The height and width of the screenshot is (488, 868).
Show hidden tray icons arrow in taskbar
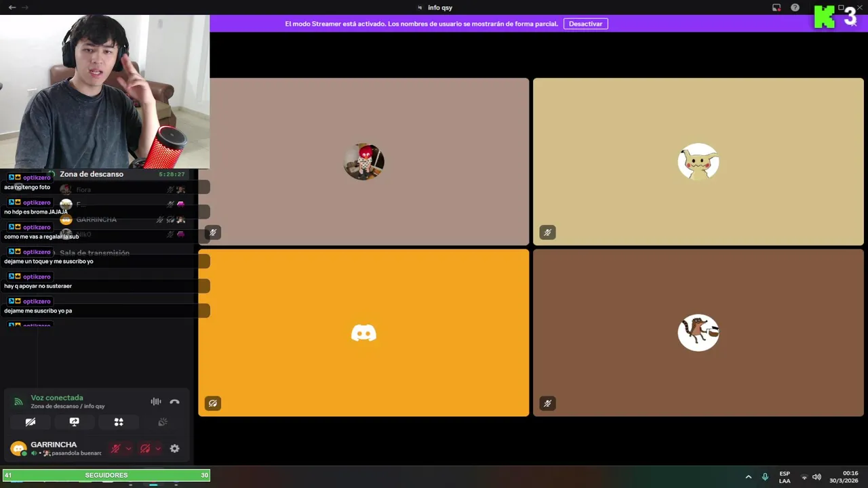[749, 476]
